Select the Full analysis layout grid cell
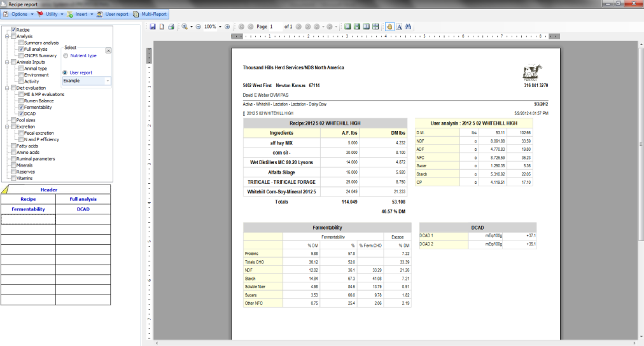 [x=83, y=199]
